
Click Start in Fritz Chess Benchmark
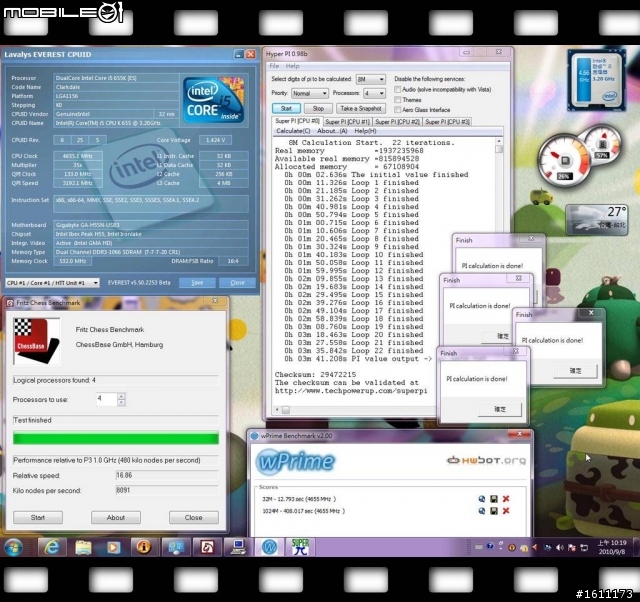coord(38,518)
